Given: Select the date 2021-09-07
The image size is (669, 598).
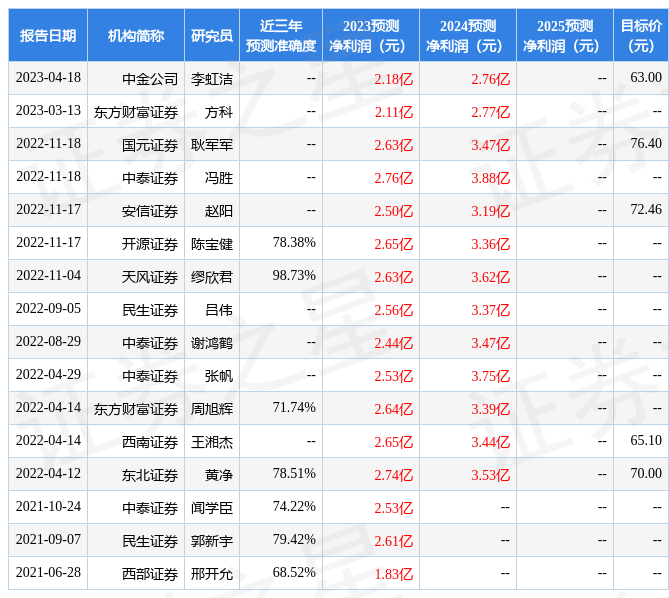Looking at the screenshot, I should tap(48, 539).
